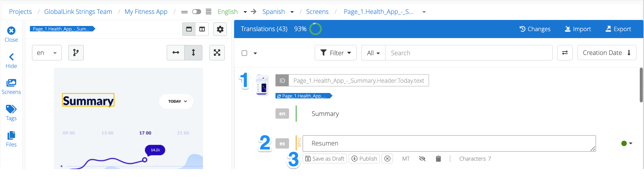Viewport: 644px width, 189px height.
Task: Expand screenshot to fullscreen icon
Action: 217,53
